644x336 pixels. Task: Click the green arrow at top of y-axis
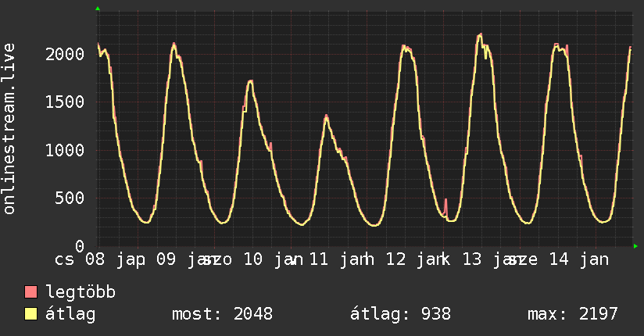pyautogui.click(x=98, y=9)
